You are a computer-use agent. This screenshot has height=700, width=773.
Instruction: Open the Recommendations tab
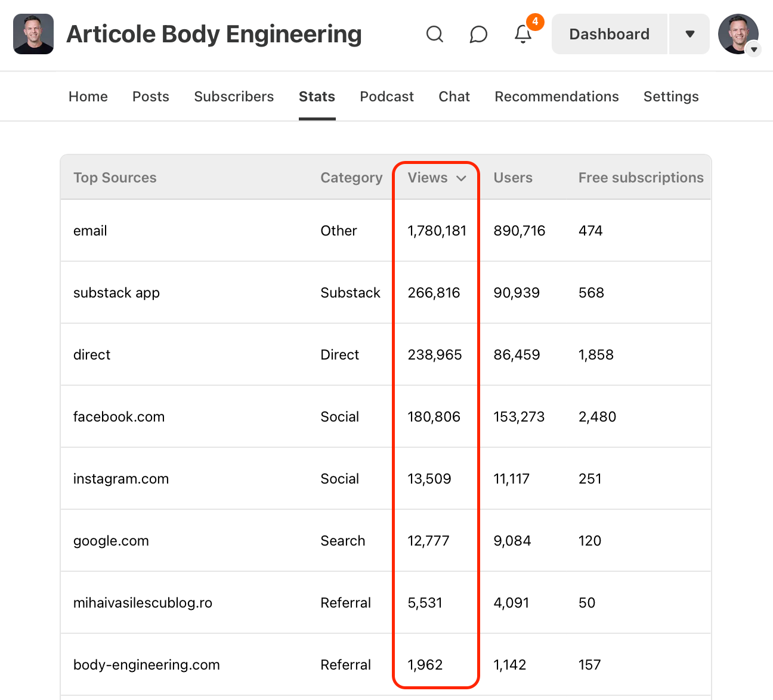click(556, 97)
